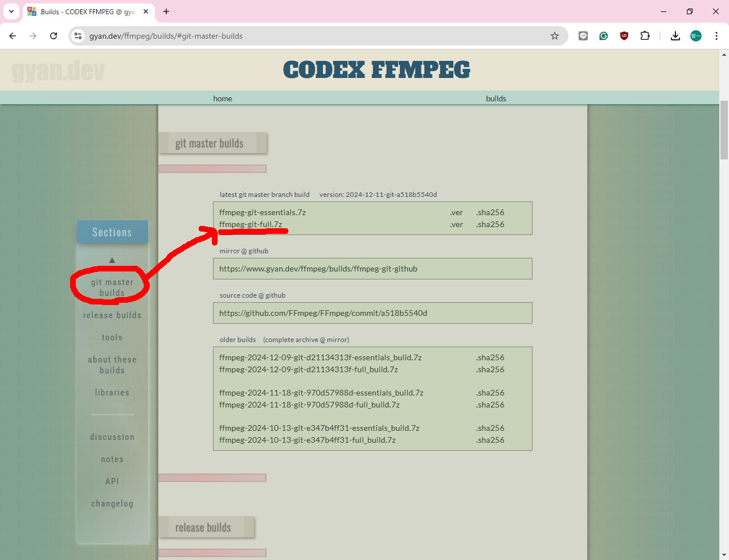The height and width of the screenshot is (560, 729).
Task: Click the page vertical scrollbar thumb
Action: pyautogui.click(x=724, y=130)
